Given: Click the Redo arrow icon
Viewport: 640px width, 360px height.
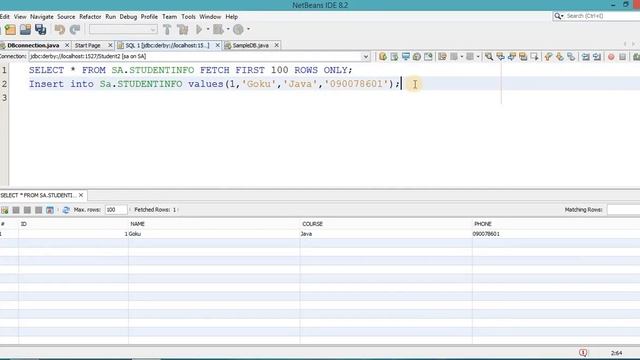Looking at the screenshot, I should 75,29.
